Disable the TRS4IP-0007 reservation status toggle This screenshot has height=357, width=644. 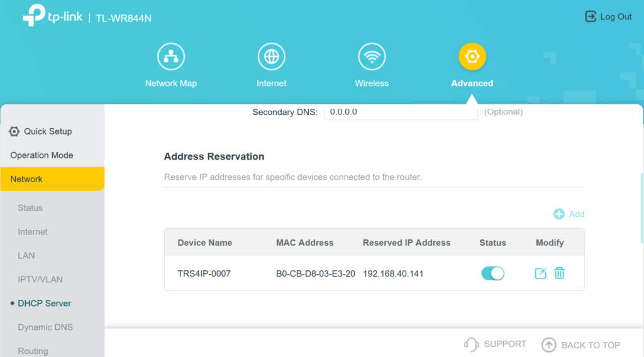[x=492, y=273]
